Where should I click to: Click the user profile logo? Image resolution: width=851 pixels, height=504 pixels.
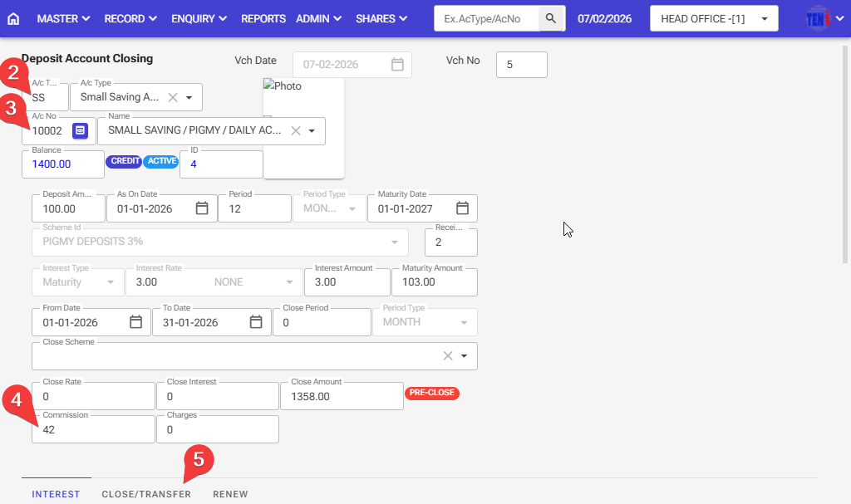(x=818, y=18)
